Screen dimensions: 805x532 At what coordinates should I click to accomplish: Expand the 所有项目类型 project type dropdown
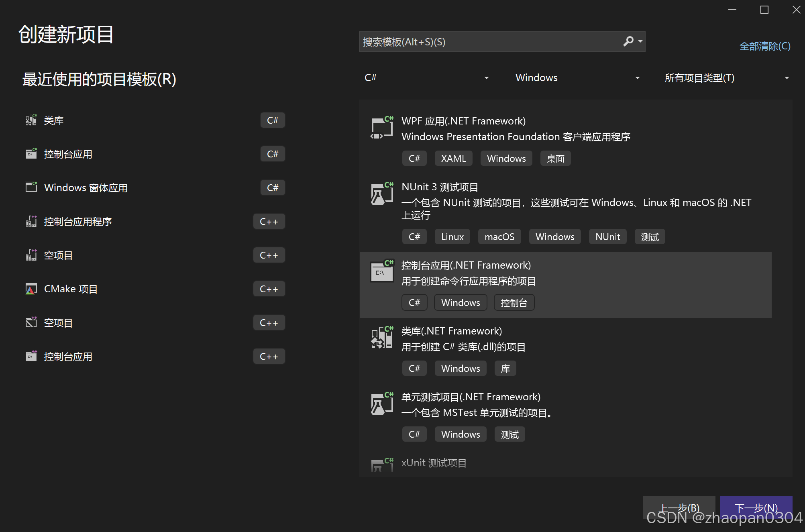[726, 78]
